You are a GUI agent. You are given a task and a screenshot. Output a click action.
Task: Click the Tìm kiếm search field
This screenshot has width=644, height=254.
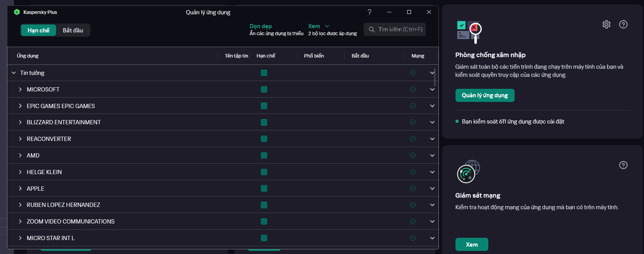pos(394,29)
